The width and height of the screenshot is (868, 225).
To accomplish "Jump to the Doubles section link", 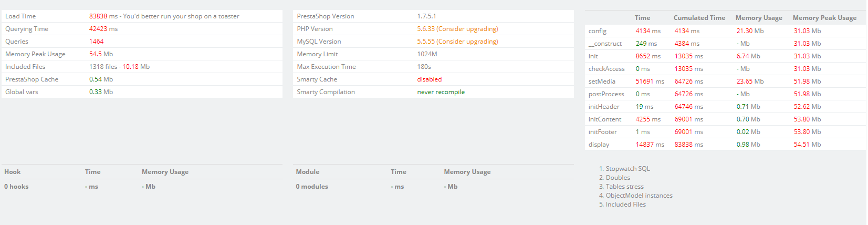I will point(618,178).
